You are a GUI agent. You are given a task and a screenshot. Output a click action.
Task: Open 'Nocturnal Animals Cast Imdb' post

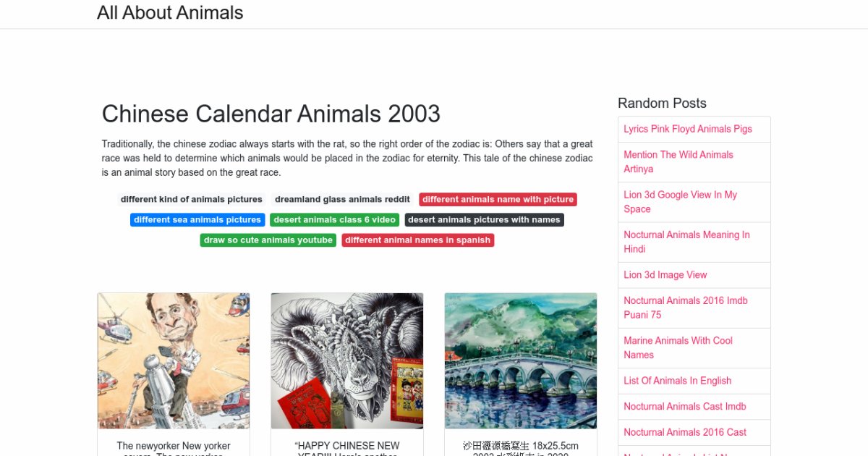tap(684, 406)
